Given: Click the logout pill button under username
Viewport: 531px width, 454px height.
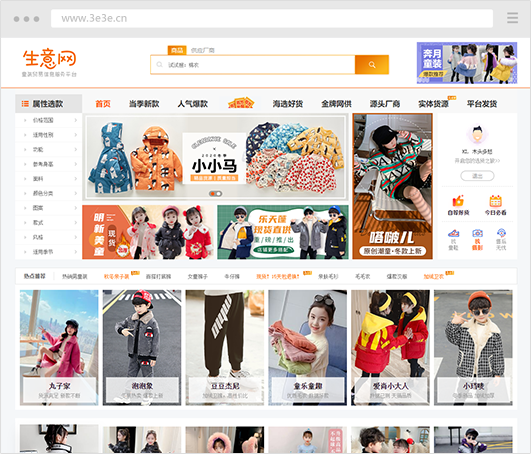Looking at the screenshot, I should point(477,176).
